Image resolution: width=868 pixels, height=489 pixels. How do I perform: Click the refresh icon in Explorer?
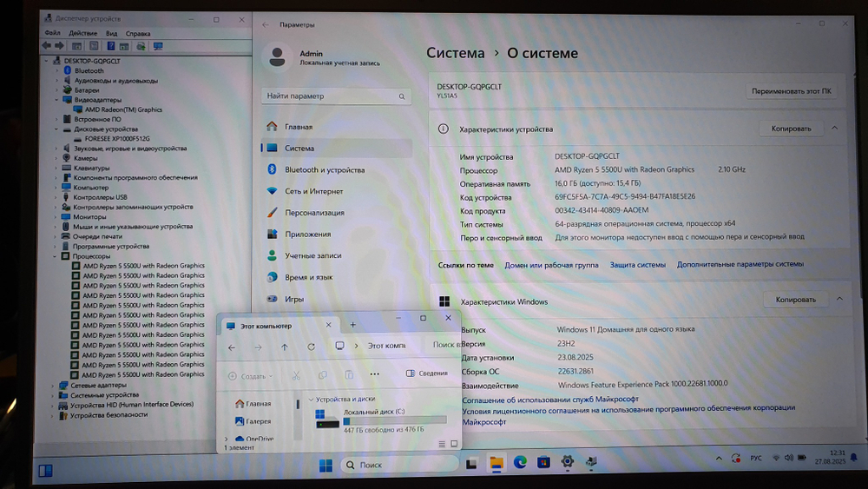pos(311,347)
